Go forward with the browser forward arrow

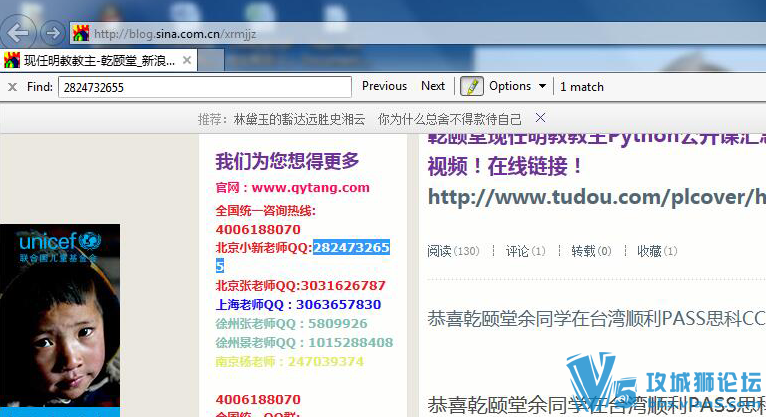pos(53,33)
